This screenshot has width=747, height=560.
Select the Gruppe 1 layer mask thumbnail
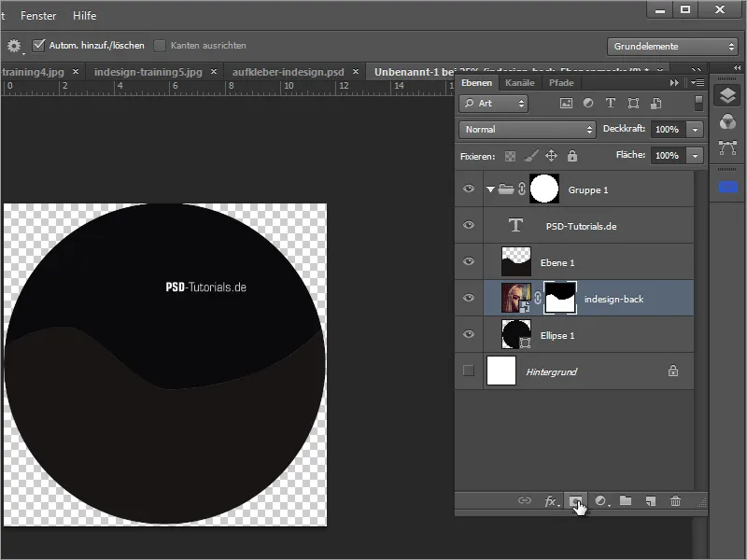point(544,189)
